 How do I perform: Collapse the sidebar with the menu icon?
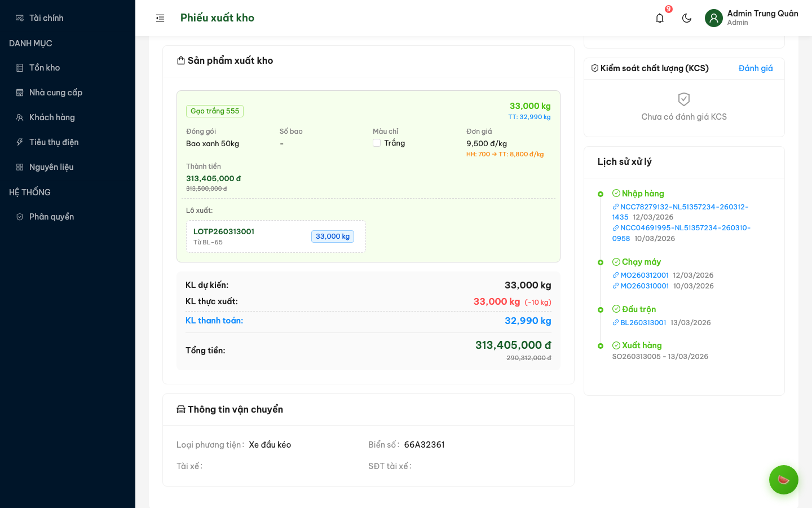click(x=160, y=18)
